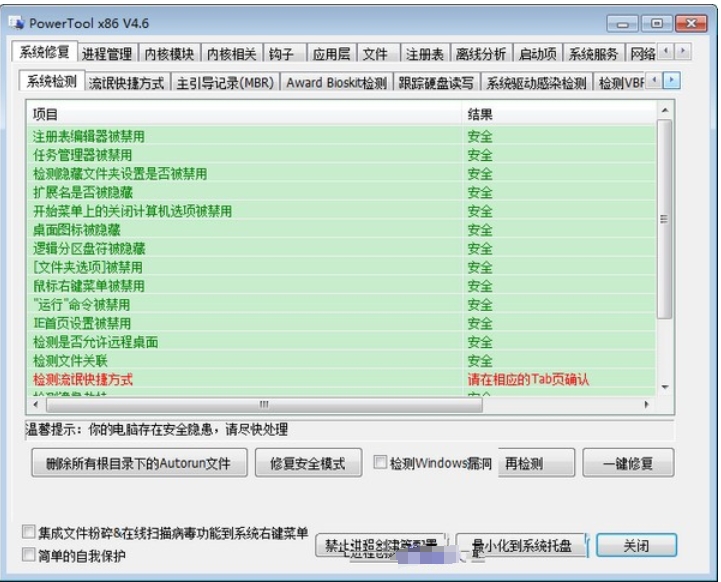This screenshot has width=721, height=582.
Task: Select row 任务管理器被禁用
Action: 341,155
